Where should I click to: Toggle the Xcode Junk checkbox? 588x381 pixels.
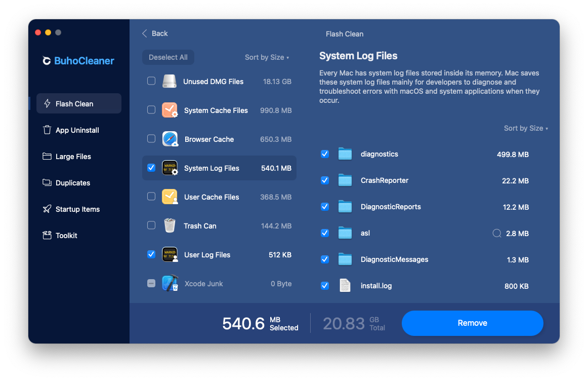(151, 283)
